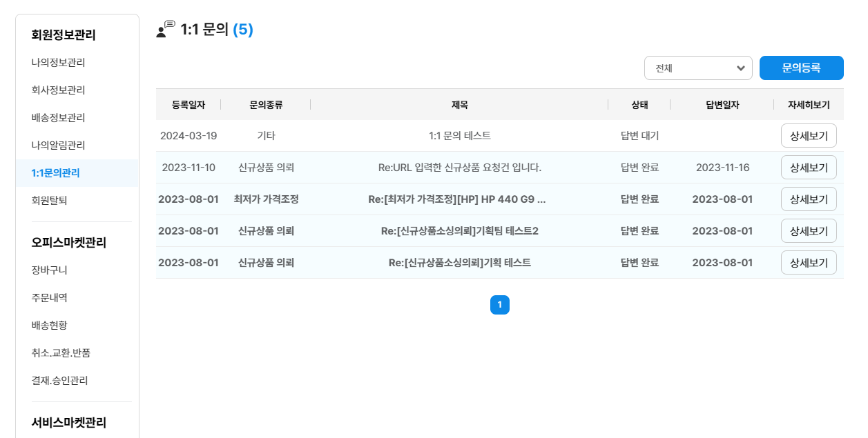
Task: Open 상세보기 for 기획팀 테스트2 inquiry
Action: point(809,231)
